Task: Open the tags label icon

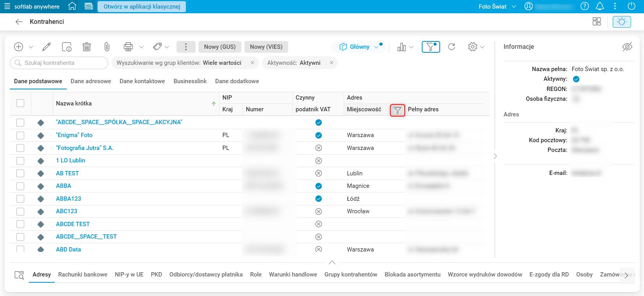Action: pos(157,47)
